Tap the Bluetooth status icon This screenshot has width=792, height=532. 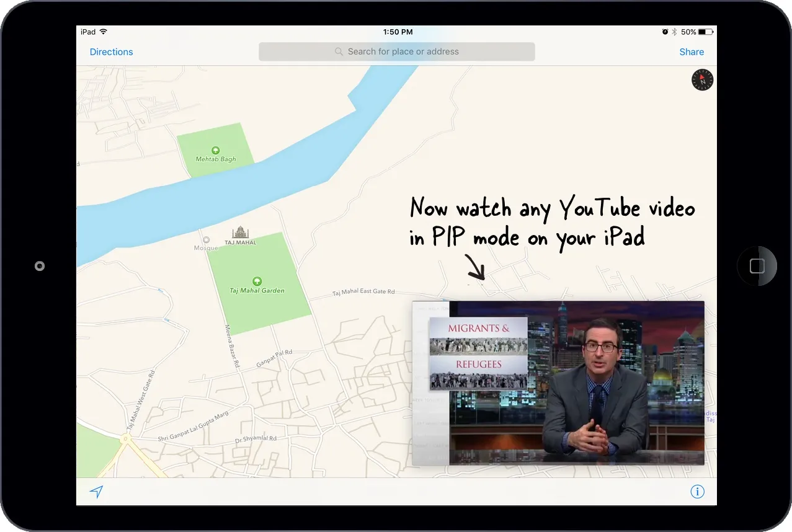pos(674,32)
